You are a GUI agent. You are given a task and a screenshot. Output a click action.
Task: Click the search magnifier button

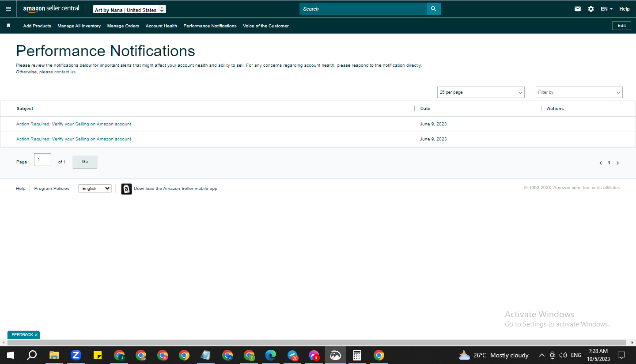(x=434, y=9)
